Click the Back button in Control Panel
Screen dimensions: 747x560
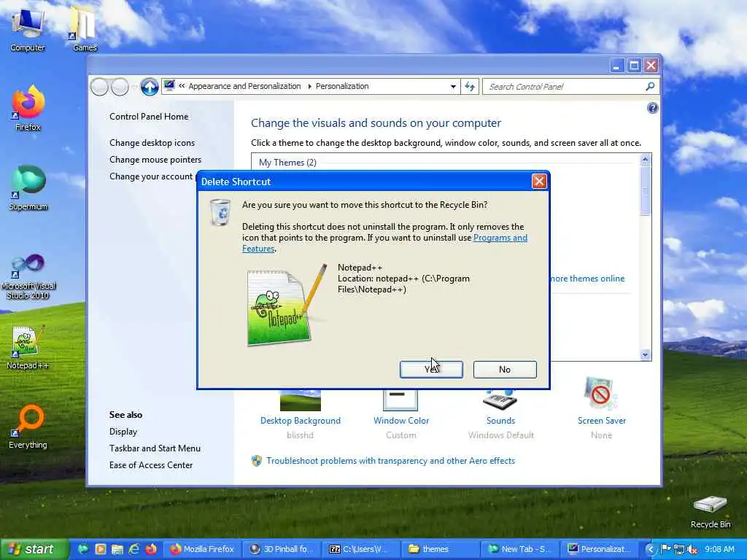99,87
